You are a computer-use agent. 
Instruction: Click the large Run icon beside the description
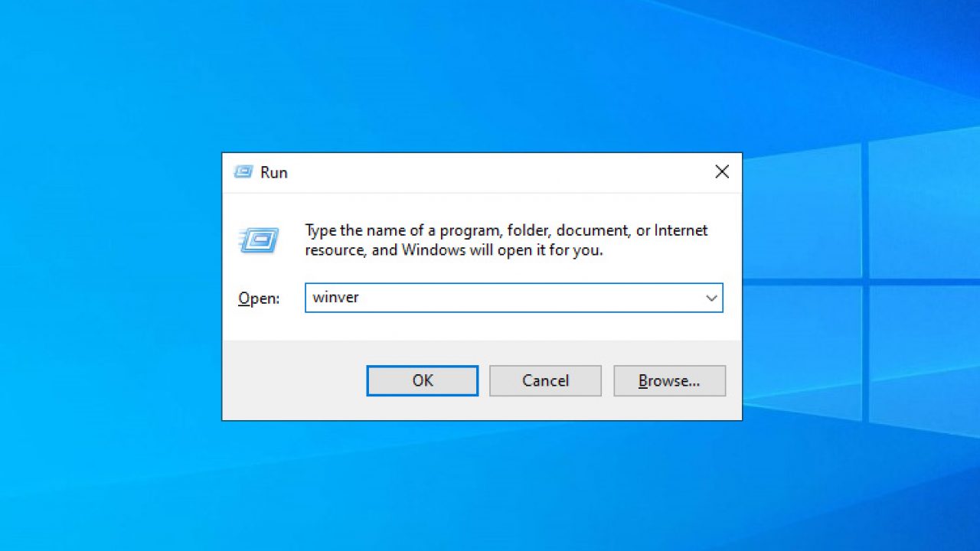coord(259,240)
